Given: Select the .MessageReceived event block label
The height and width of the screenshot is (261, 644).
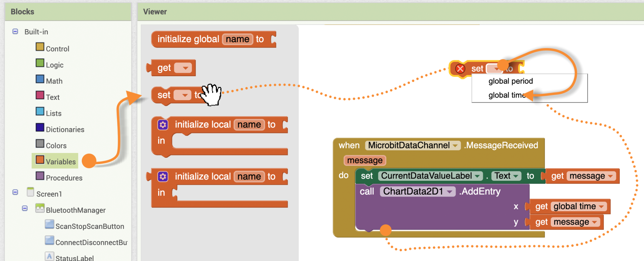Looking at the screenshot, I should pos(501,145).
